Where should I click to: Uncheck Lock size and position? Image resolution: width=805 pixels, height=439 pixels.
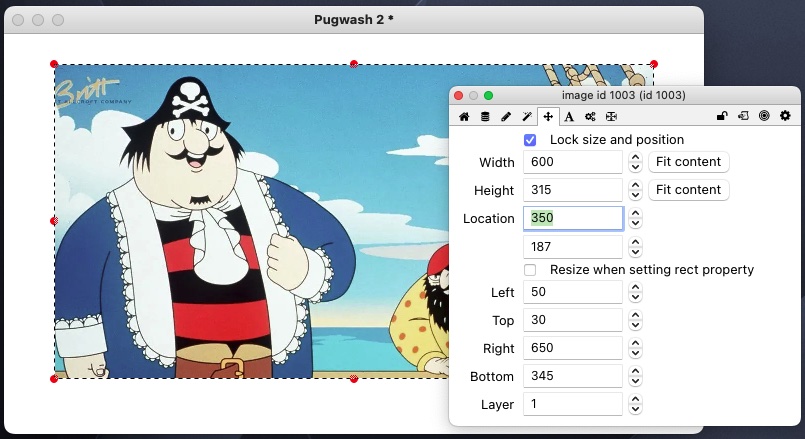tap(530, 140)
